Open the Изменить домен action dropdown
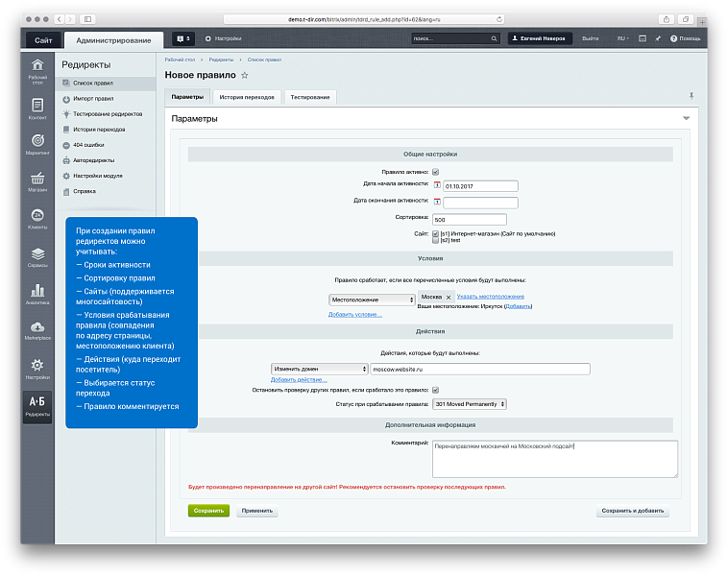The image size is (728, 576). (320, 369)
